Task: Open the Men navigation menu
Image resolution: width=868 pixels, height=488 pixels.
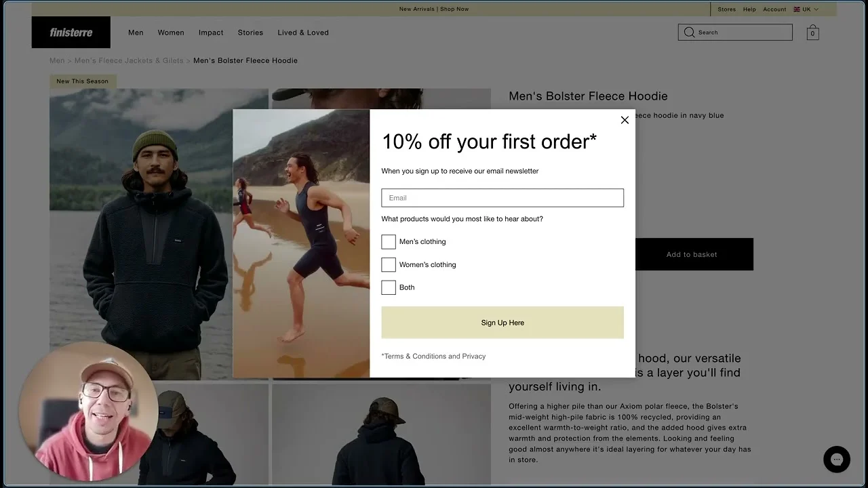Action: 136,33
